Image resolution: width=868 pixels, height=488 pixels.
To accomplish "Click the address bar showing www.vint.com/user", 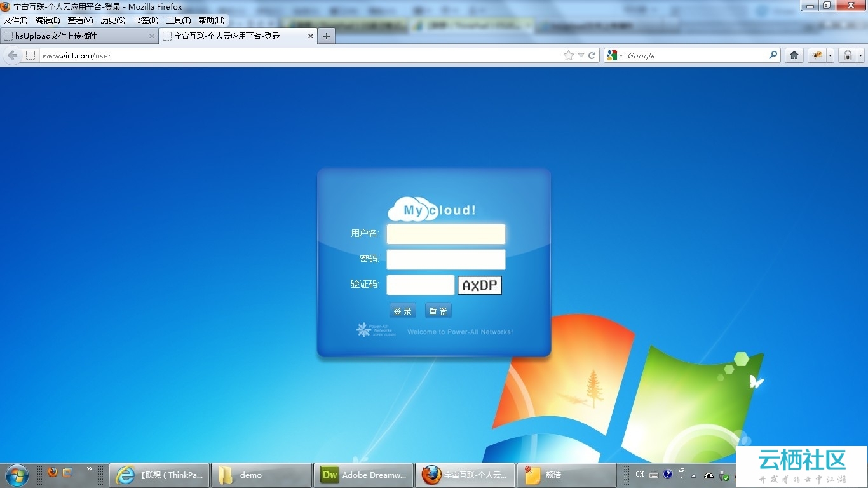I will 301,55.
